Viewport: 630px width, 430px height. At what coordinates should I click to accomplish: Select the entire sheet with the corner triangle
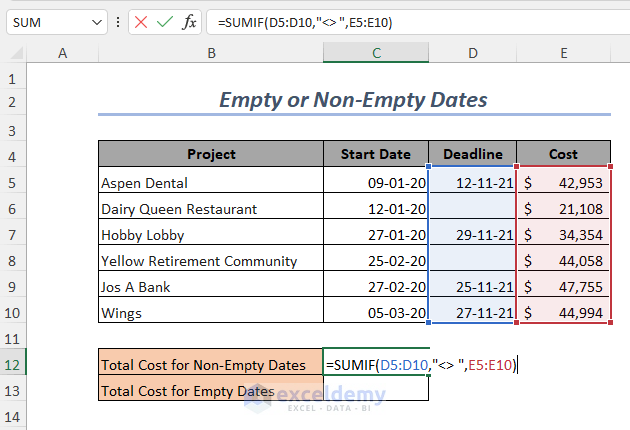16,53
